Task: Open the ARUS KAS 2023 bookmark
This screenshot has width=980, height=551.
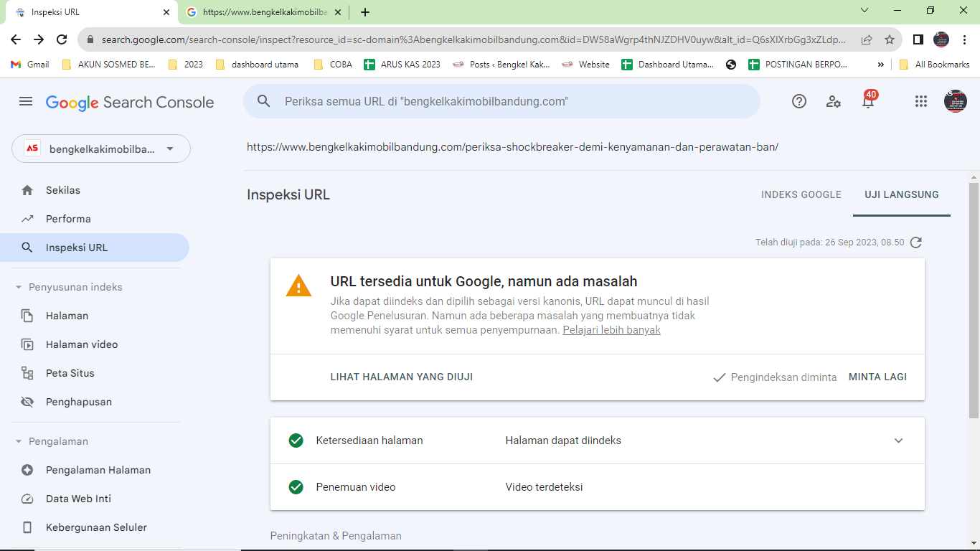Action: 402,65
